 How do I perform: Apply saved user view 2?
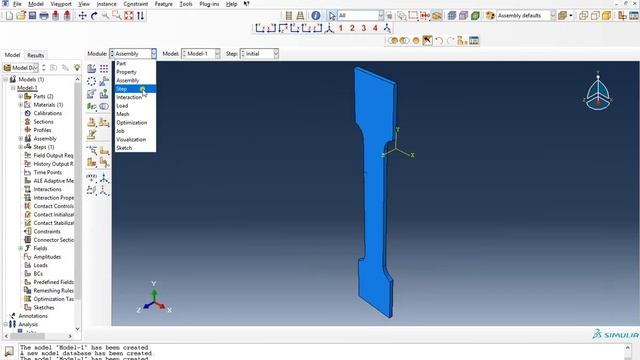point(352,28)
